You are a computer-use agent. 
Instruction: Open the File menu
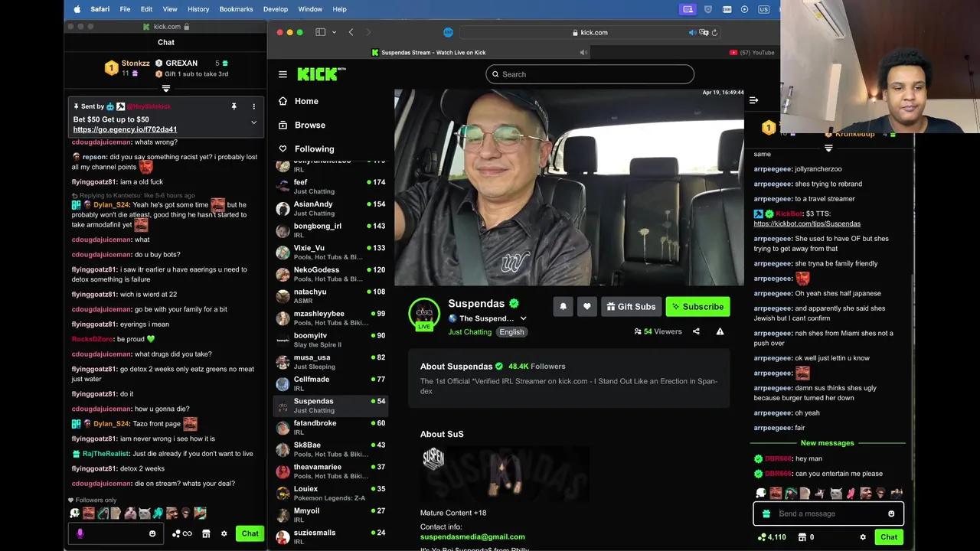click(x=125, y=9)
